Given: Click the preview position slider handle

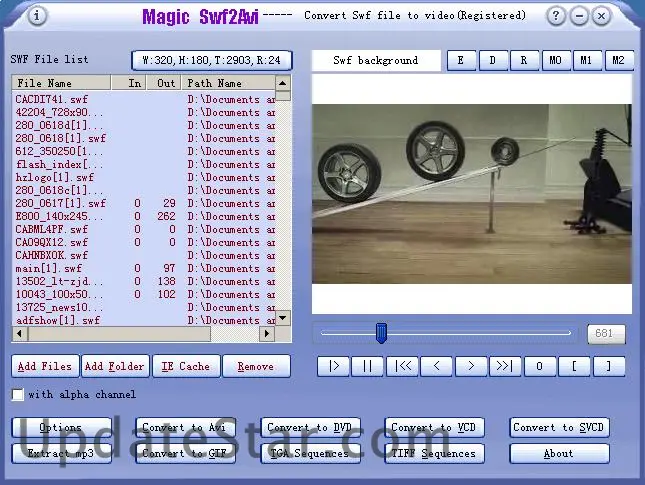Looking at the screenshot, I should pos(381,333).
